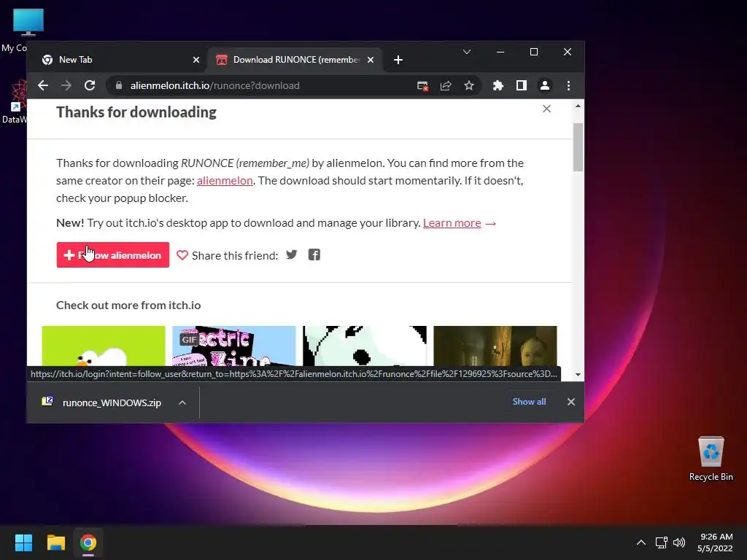
Task: Open the alienmelon creator page link
Action: coord(225,181)
